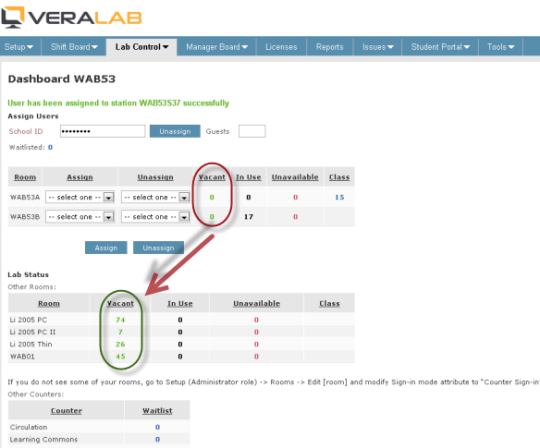Sort Other Rooms by Class header

[x=329, y=303]
